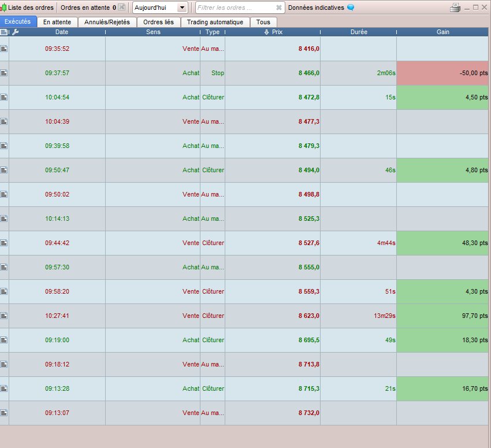Sort by the Gain column header
The width and height of the screenshot is (491, 448).
coord(443,32)
